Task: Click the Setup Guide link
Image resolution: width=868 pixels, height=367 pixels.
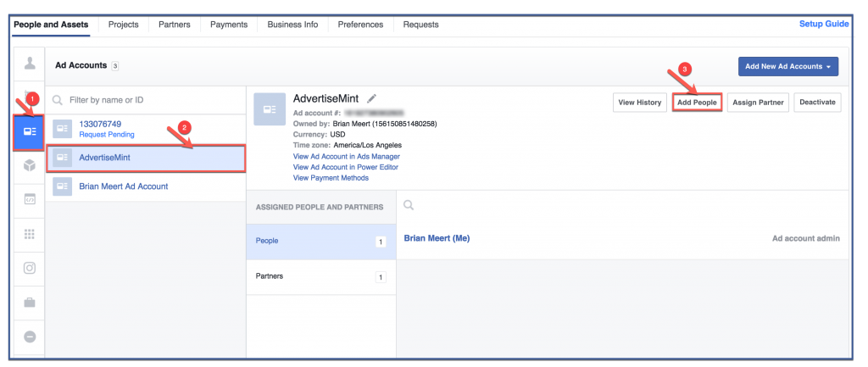Action: click(x=823, y=24)
